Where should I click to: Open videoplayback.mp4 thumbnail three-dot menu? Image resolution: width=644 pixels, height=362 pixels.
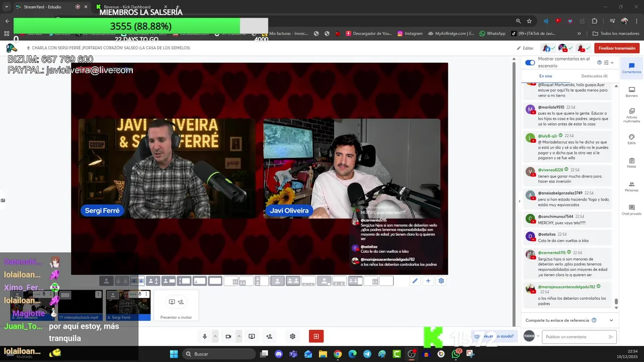(x=99, y=294)
